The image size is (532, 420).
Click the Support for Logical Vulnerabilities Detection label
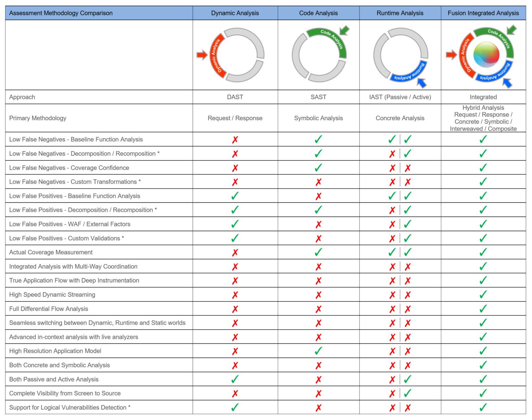70,407
